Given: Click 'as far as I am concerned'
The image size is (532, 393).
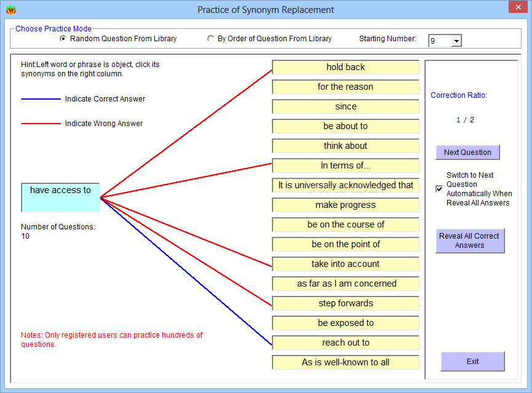Looking at the screenshot, I should [x=346, y=284].
